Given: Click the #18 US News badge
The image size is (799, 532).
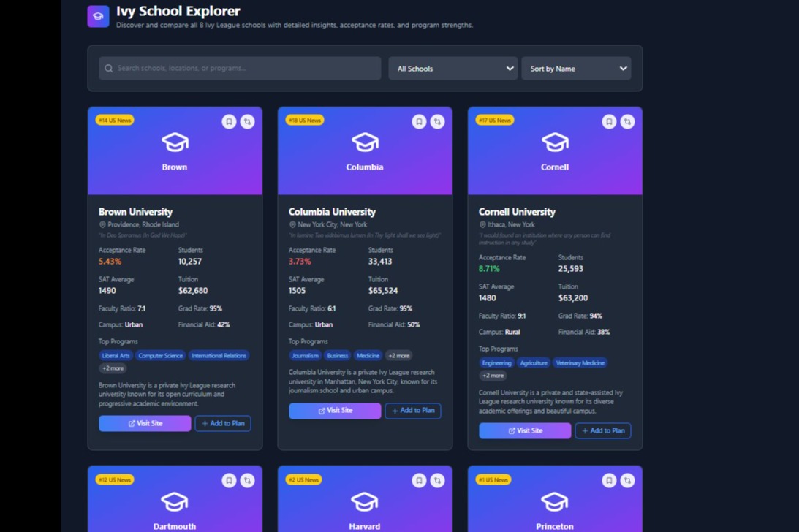Looking at the screenshot, I should coord(305,121).
